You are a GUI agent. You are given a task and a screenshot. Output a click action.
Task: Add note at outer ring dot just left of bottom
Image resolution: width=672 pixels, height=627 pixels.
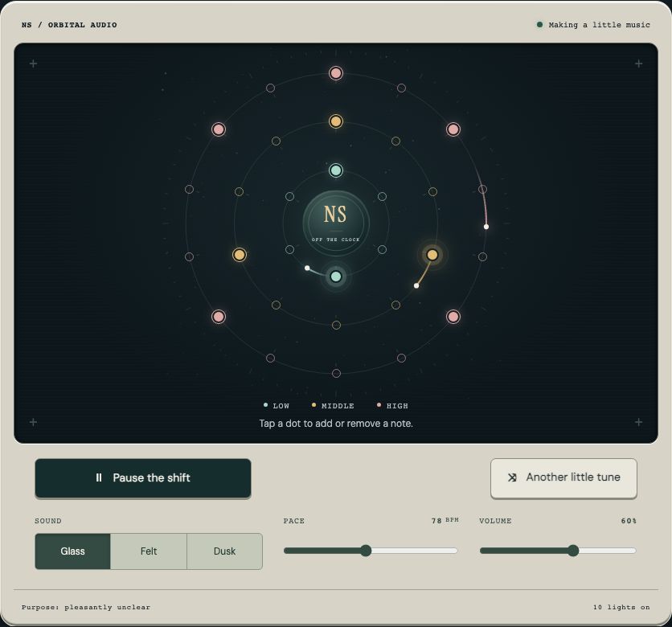[x=270, y=359]
